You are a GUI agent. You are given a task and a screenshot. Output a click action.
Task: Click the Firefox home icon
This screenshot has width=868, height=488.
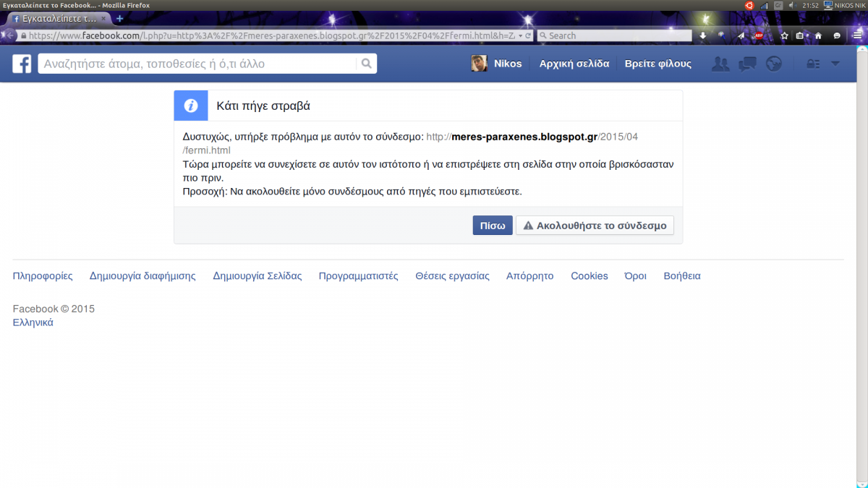click(x=818, y=35)
